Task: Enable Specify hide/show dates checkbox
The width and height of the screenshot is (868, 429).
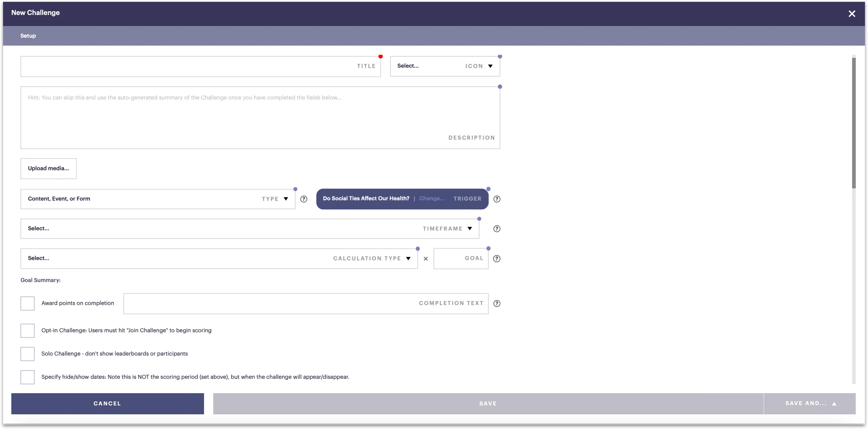Action: [27, 377]
